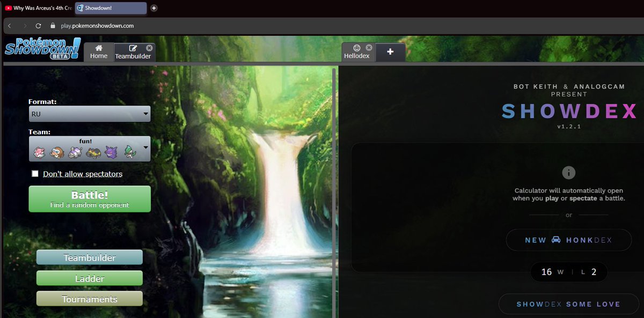
Task: Click the Gengar icon in team
Action: pyautogui.click(x=112, y=152)
